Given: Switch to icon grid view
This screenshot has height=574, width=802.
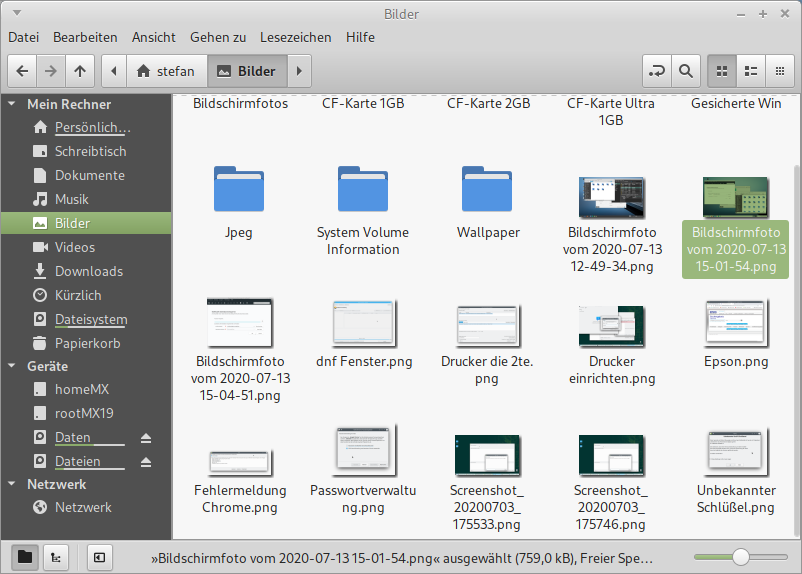Looking at the screenshot, I should 721,71.
